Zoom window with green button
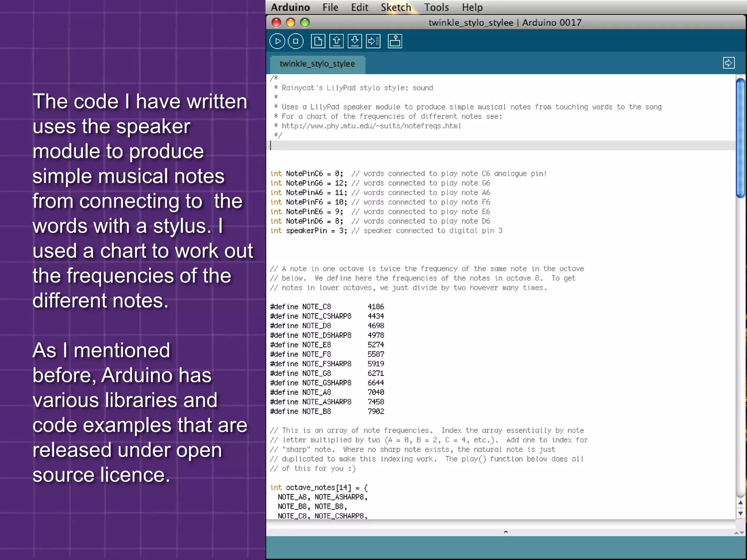This screenshot has height=560, width=747. (305, 23)
